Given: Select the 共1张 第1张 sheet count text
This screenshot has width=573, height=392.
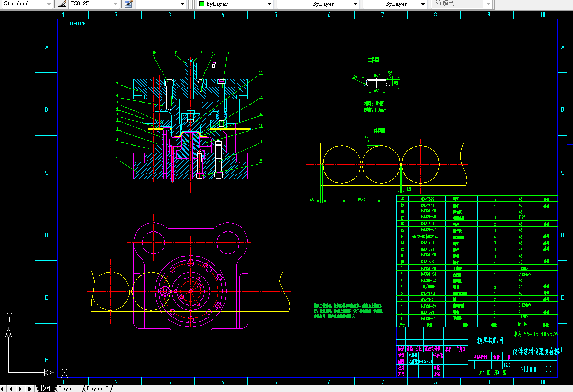Looking at the screenshot, I should (x=492, y=373).
